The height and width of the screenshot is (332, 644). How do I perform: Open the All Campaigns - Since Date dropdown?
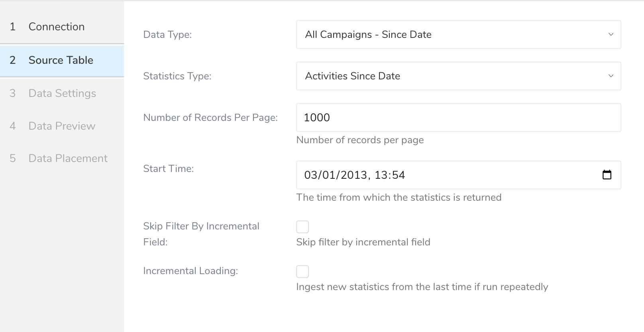(458, 35)
